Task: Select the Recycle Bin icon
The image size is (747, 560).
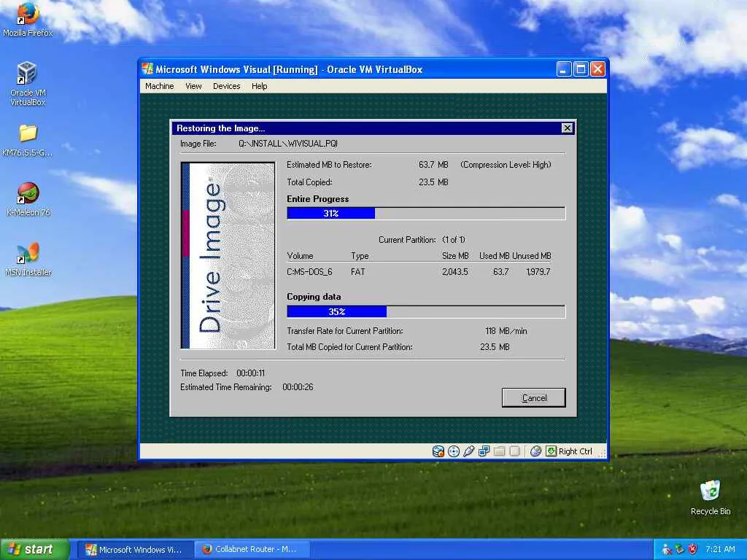Action: point(710,497)
